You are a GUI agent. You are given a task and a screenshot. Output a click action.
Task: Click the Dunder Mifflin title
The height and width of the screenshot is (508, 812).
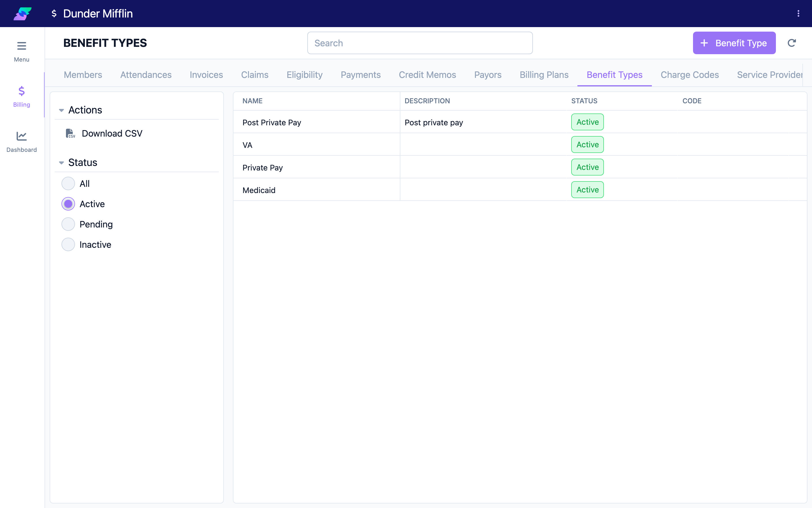click(x=98, y=14)
